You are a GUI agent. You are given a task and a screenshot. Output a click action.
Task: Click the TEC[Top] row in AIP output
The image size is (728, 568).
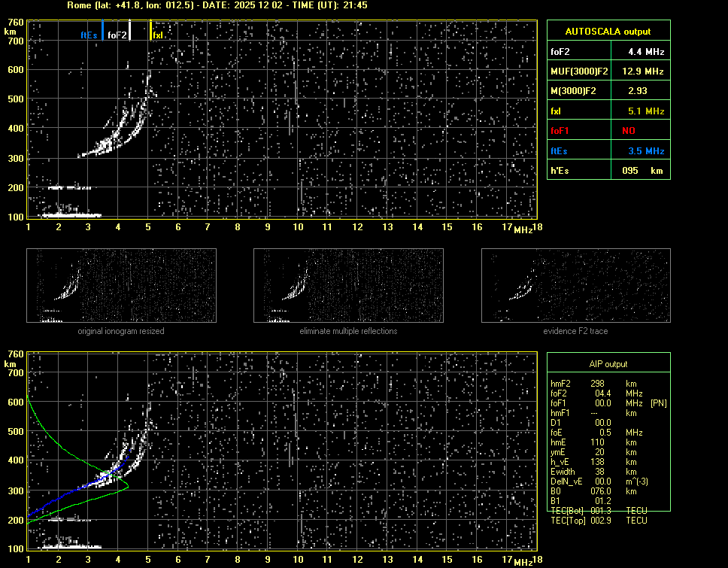pyautogui.click(x=599, y=521)
